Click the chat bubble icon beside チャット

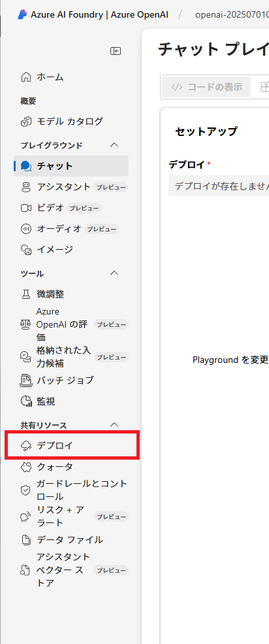point(26,166)
